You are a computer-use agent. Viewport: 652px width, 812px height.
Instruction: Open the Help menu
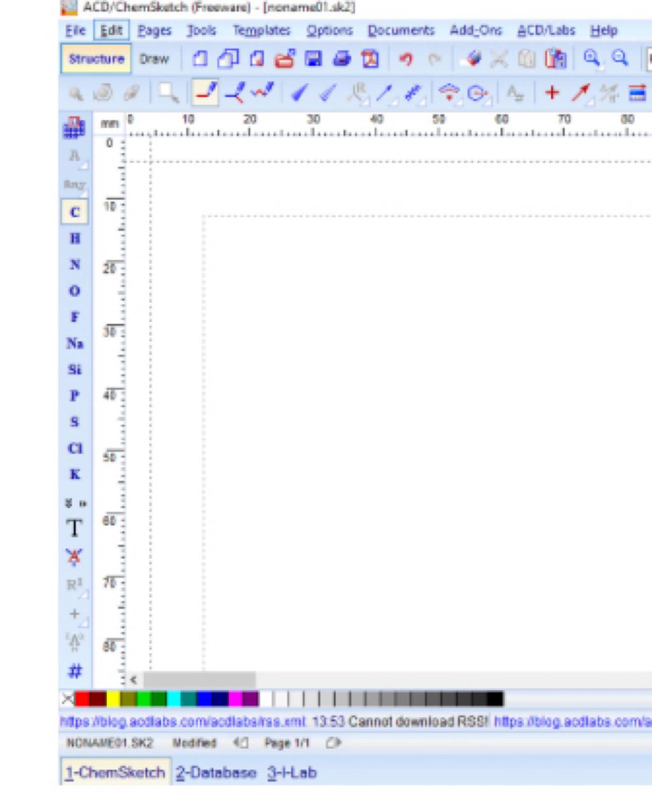tap(604, 31)
